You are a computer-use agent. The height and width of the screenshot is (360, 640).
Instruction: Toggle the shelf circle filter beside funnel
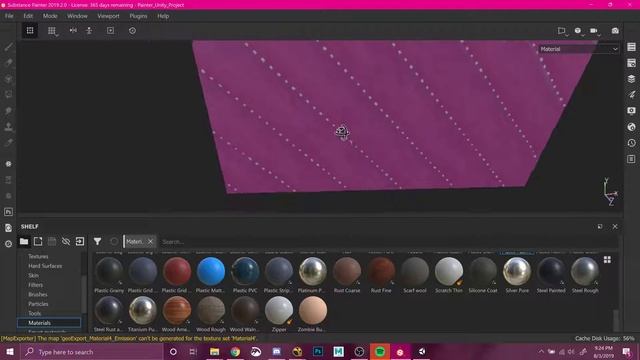[114, 242]
